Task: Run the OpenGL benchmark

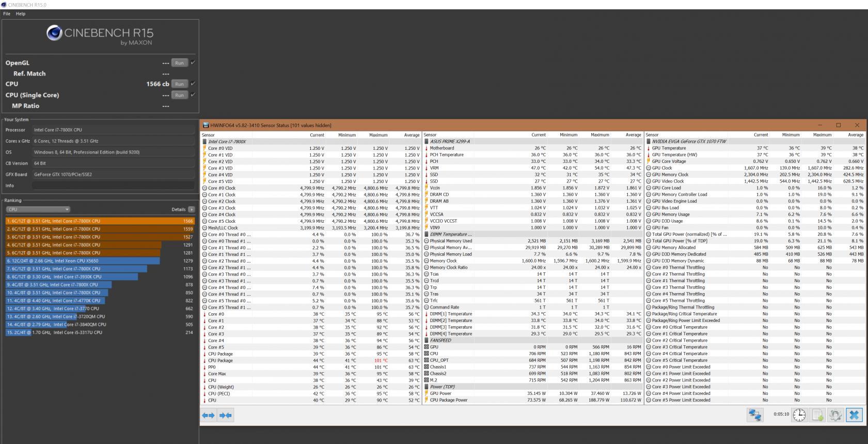Action: click(x=179, y=63)
